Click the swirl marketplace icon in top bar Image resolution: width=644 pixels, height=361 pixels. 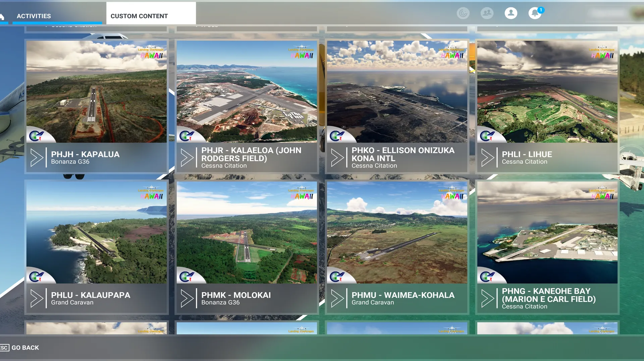463,13
